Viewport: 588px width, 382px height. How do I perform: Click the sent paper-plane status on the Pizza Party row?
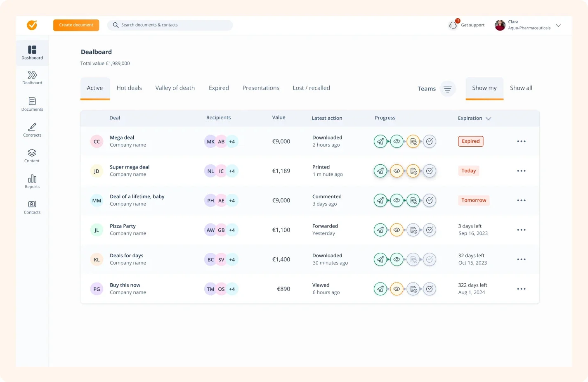click(x=380, y=230)
